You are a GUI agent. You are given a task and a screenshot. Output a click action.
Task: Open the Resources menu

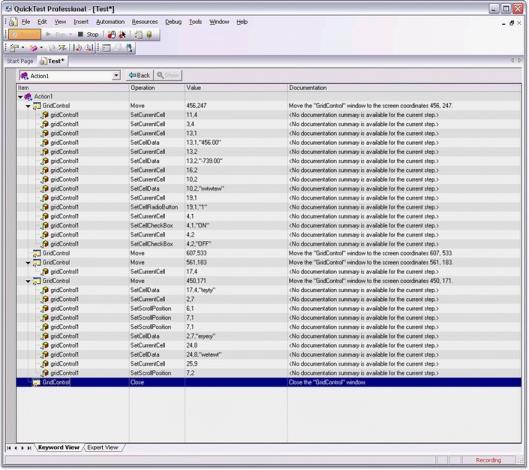click(145, 22)
